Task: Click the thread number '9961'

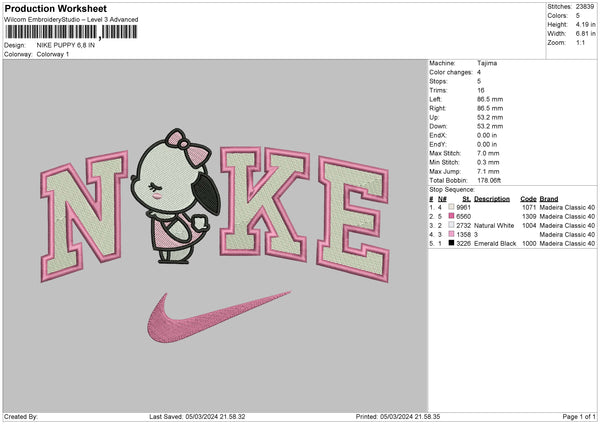Action: 463,207
